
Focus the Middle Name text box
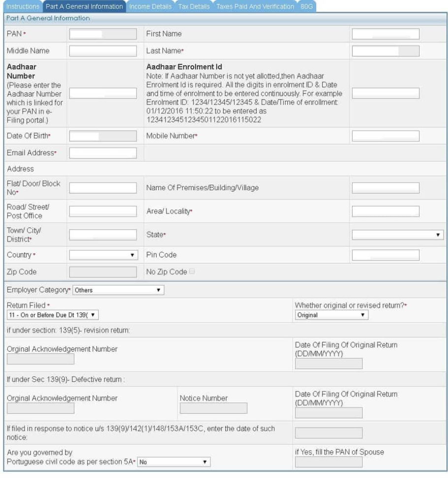click(103, 51)
